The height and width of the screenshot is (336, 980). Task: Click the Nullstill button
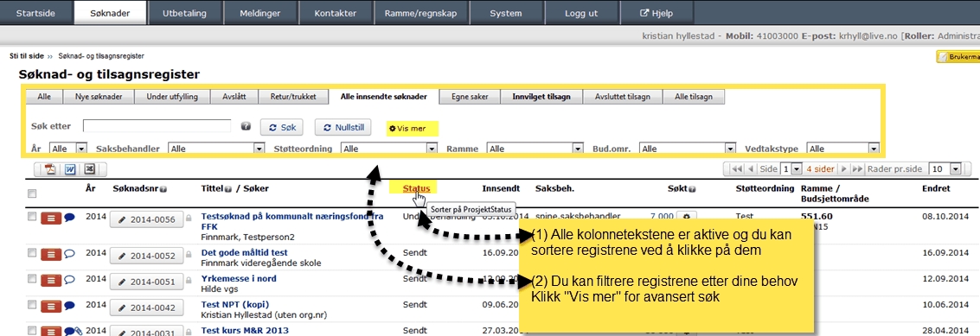coord(343,128)
